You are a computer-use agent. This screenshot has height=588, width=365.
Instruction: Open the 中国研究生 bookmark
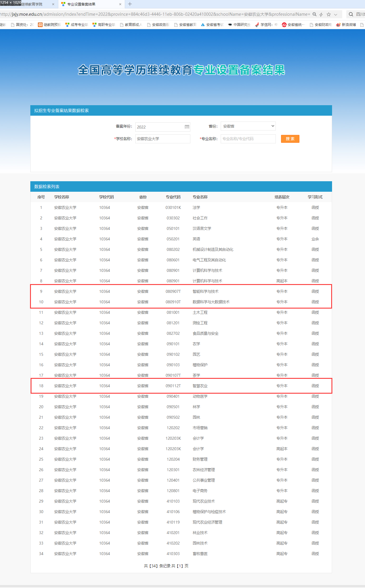(239, 25)
